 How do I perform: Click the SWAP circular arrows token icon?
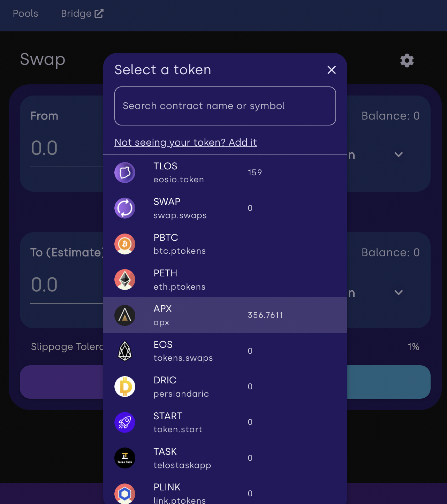point(125,208)
